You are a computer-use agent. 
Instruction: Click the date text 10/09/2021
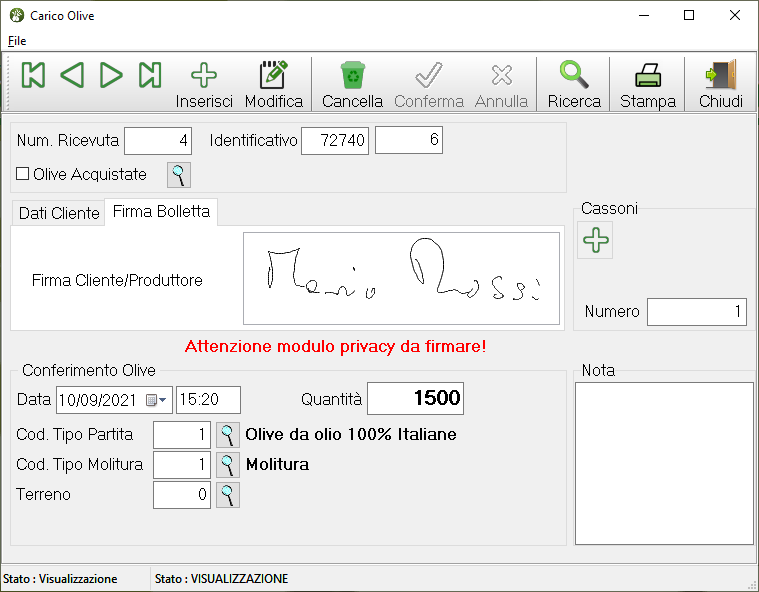click(98, 400)
